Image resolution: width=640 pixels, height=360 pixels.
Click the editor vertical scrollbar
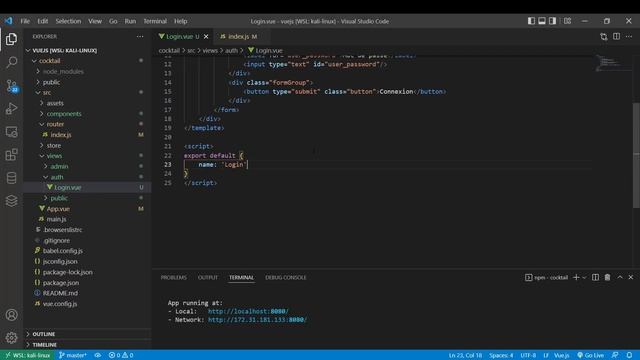(636, 155)
